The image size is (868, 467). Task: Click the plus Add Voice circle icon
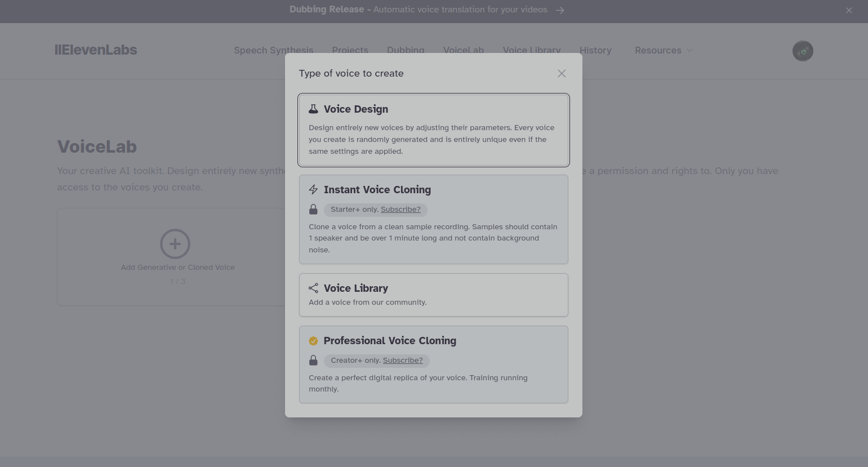(x=175, y=244)
